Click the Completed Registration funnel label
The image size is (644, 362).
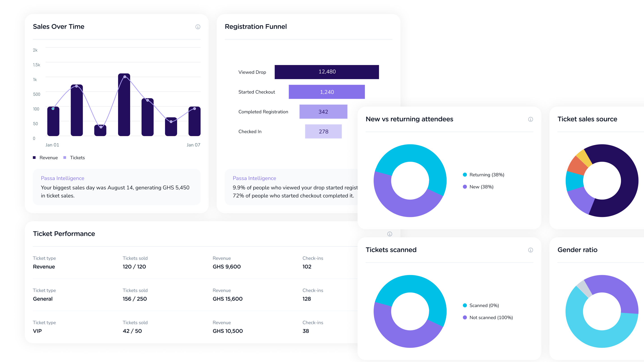click(x=263, y=112)
